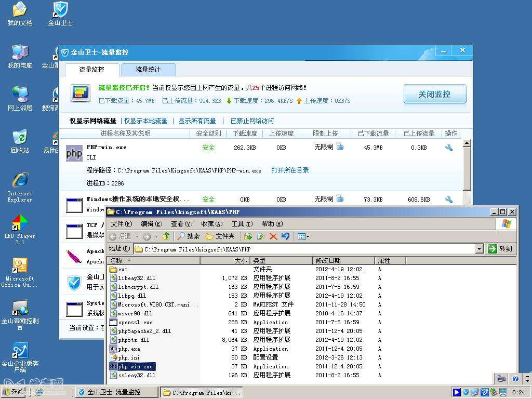
Task: Launch the Internet Explorer desktop icon
Action: [20, 187]
